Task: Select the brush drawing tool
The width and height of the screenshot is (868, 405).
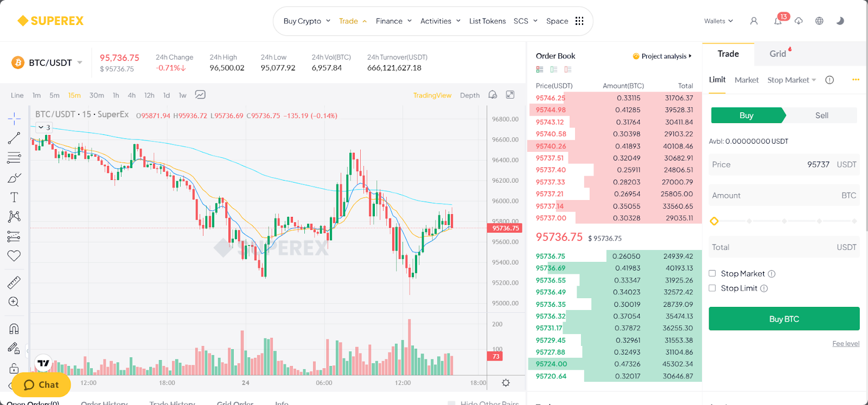Action: pos(14,178)
